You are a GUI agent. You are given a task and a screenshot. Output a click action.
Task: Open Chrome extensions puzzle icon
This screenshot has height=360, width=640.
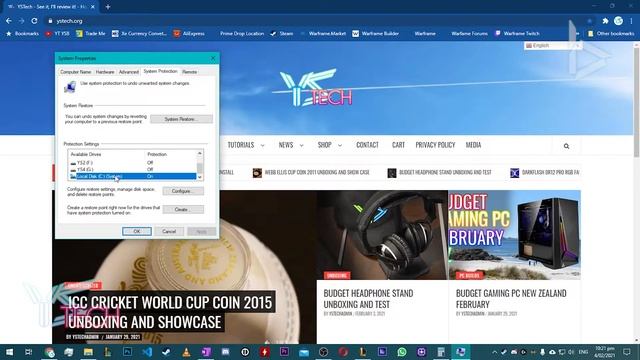(x=605, y=21)
